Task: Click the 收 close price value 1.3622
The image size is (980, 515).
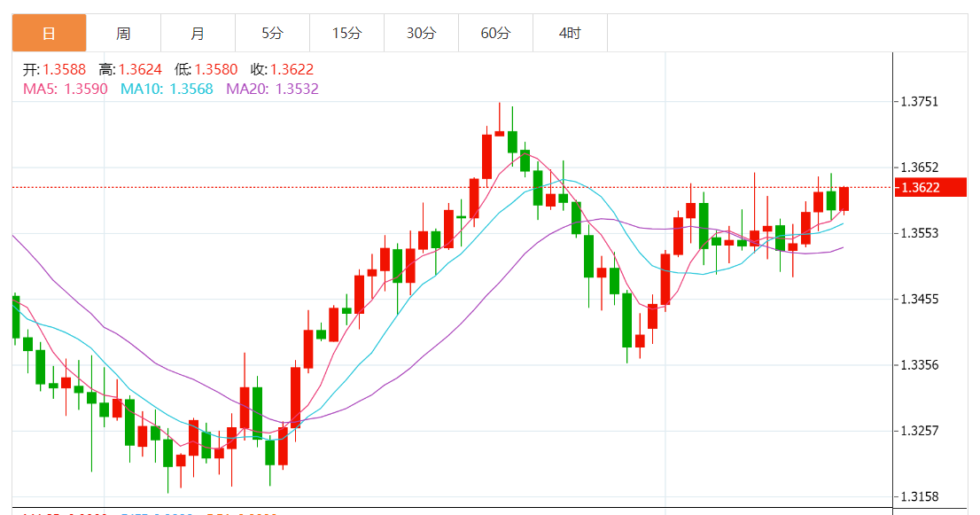Action: point(292,69)
